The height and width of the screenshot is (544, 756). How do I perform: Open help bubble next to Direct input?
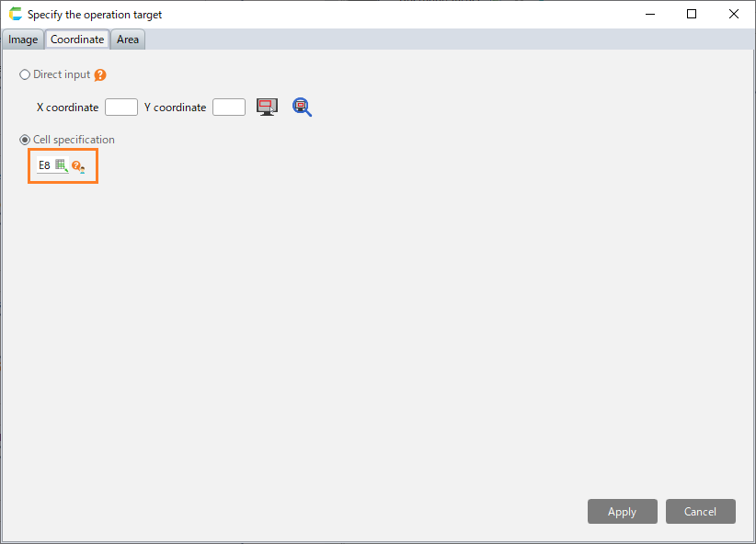[x=100, y=75]
